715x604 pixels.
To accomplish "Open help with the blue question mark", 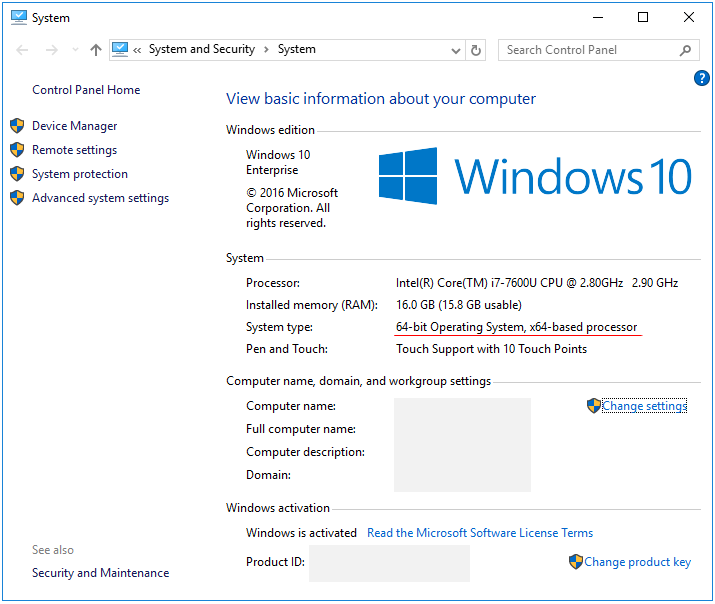I will [x=701, y=78].
